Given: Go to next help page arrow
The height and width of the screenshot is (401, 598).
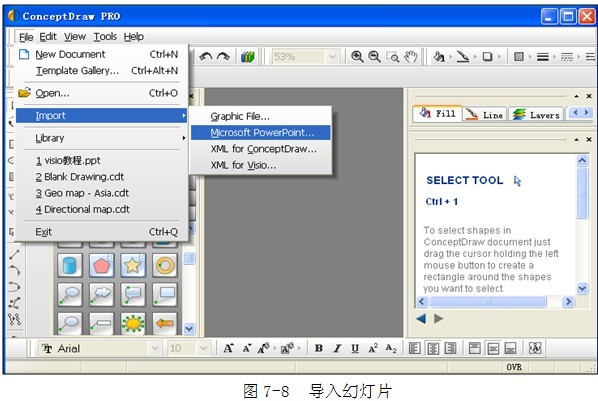Looking at the screenshot, I should (x=439, y=318).
